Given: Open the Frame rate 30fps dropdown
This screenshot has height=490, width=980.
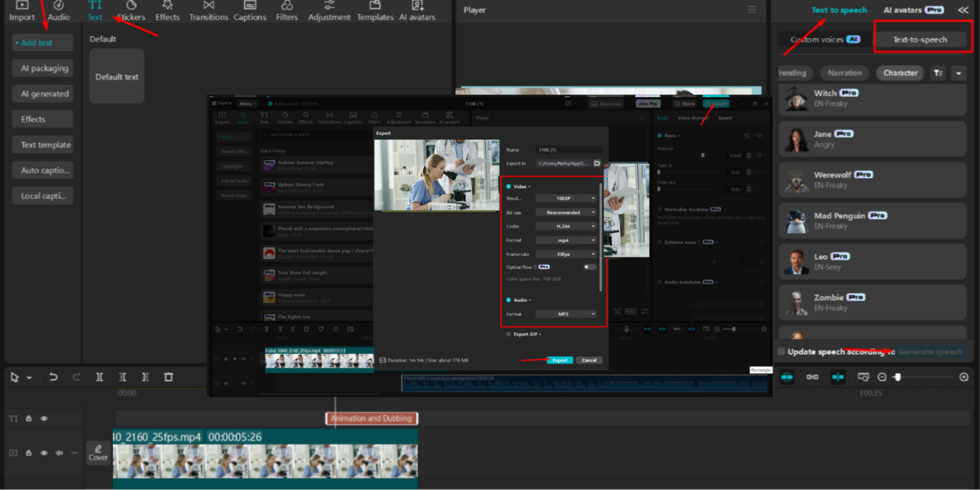Looking at the screenshot, I should click(x=566, y=254).
